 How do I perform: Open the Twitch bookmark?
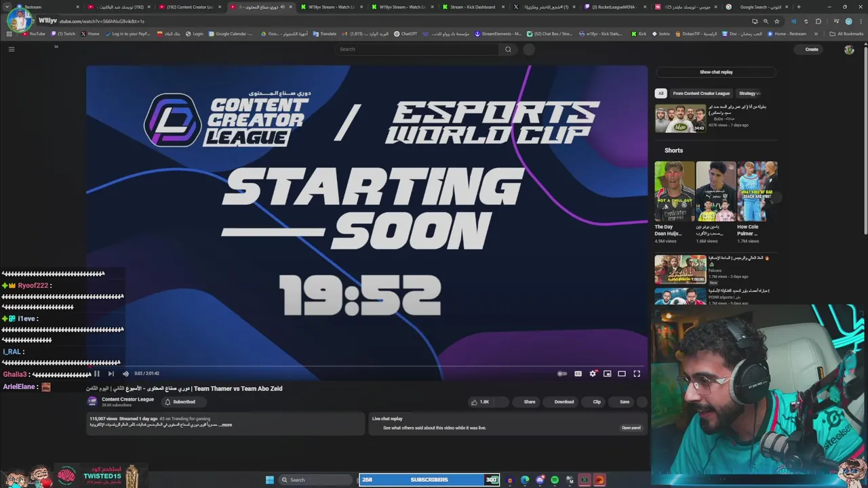pos(64,34)
